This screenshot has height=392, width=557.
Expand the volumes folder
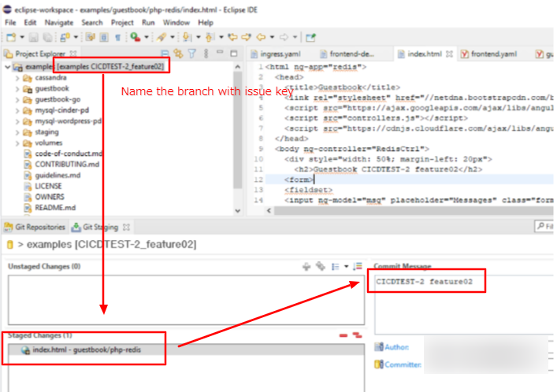[x=17, y=143]
